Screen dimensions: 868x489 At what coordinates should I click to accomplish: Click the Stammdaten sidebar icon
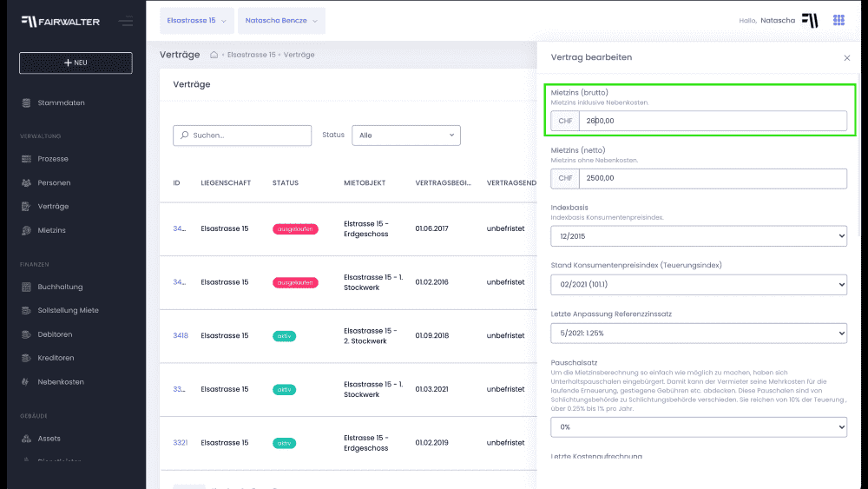click(27, 103)
